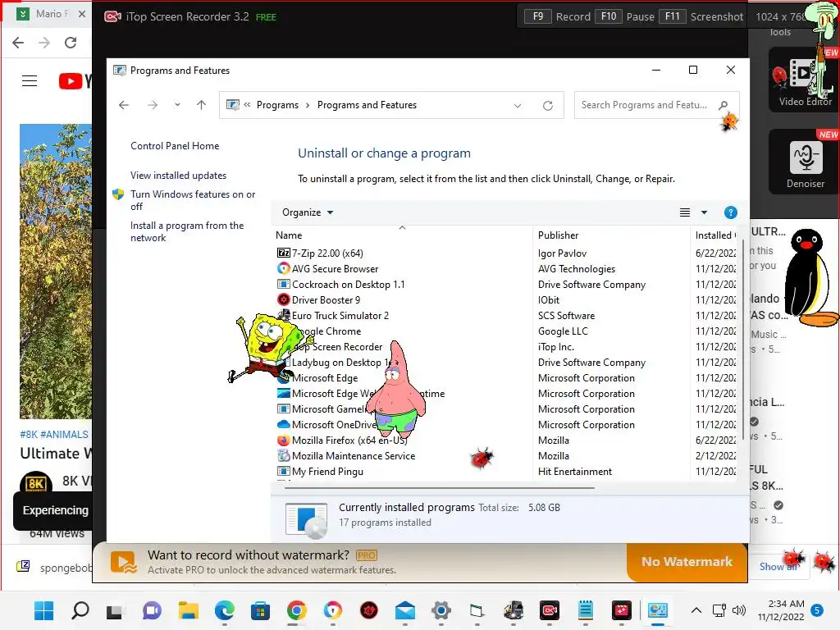Viewport: 840px width, 630px height.
Task: Refresh the Programs and Features list
Action: click(547, 106)
